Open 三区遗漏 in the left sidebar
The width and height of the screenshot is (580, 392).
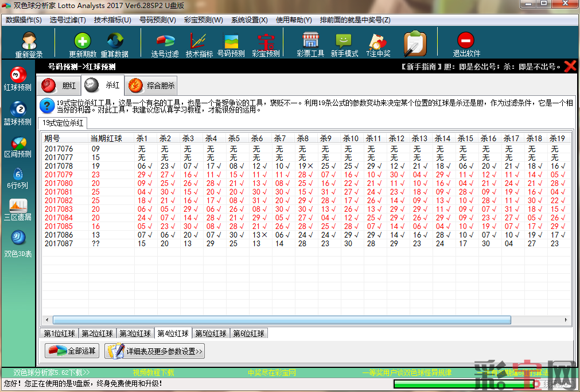click(18, 210)
